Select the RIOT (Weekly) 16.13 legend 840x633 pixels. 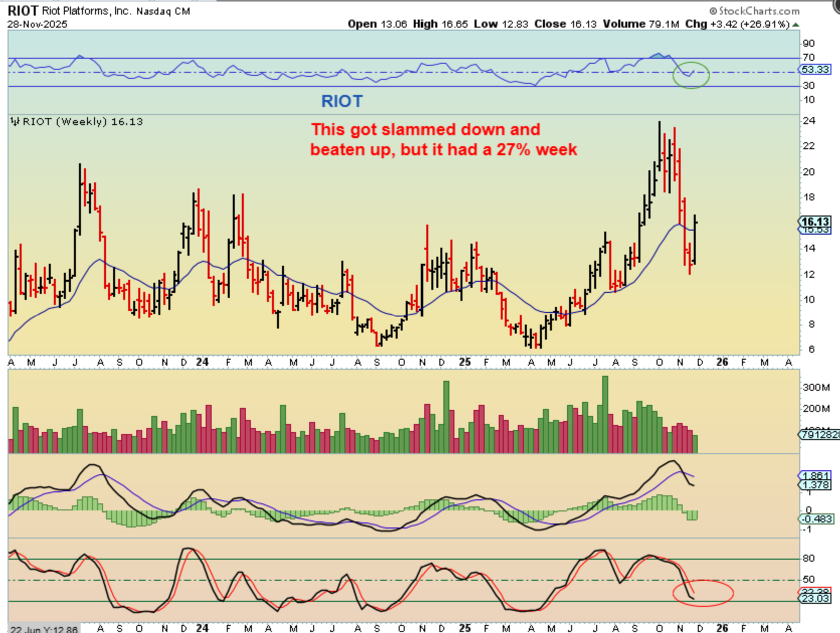[82, 122]
